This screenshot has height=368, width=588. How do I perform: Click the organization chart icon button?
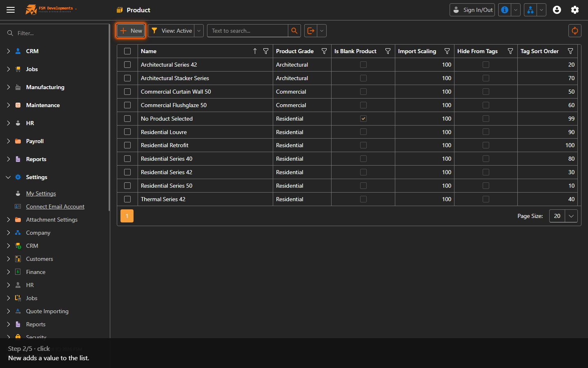[x=530, y=10]
